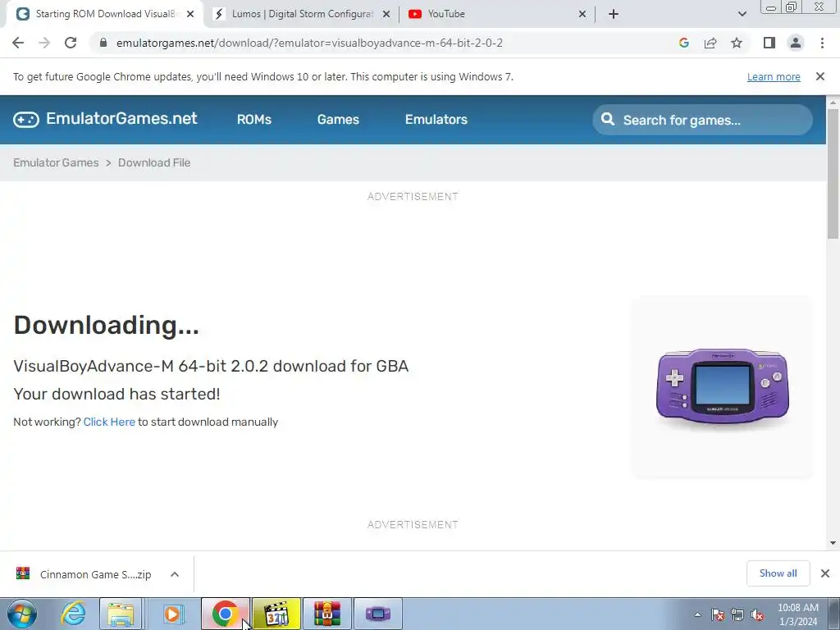The width and height of the screenshot is (840, 630).
Task: Open the Learn more link
Action: 774,76
